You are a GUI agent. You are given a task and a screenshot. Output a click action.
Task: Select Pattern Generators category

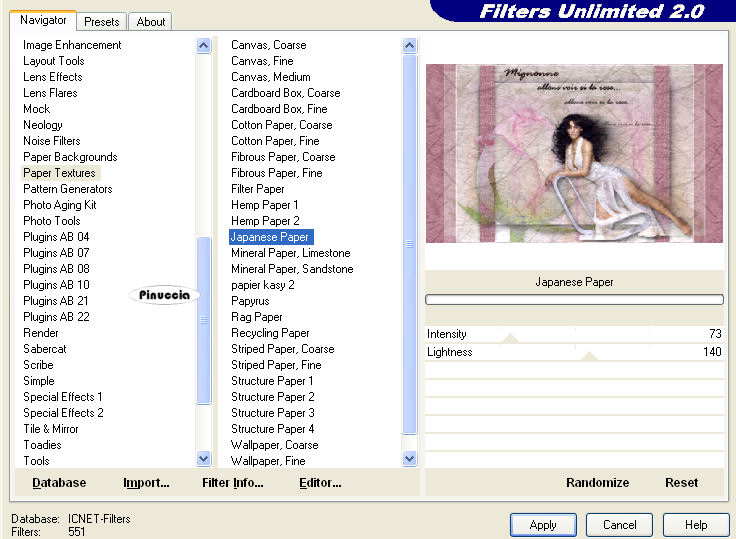point(68,189)
